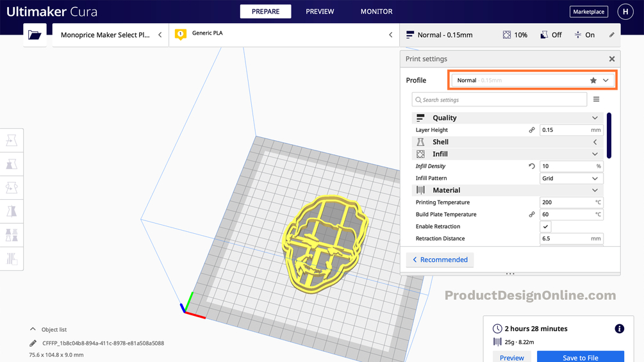Open file using the folder icon

(x=35, y=35)
